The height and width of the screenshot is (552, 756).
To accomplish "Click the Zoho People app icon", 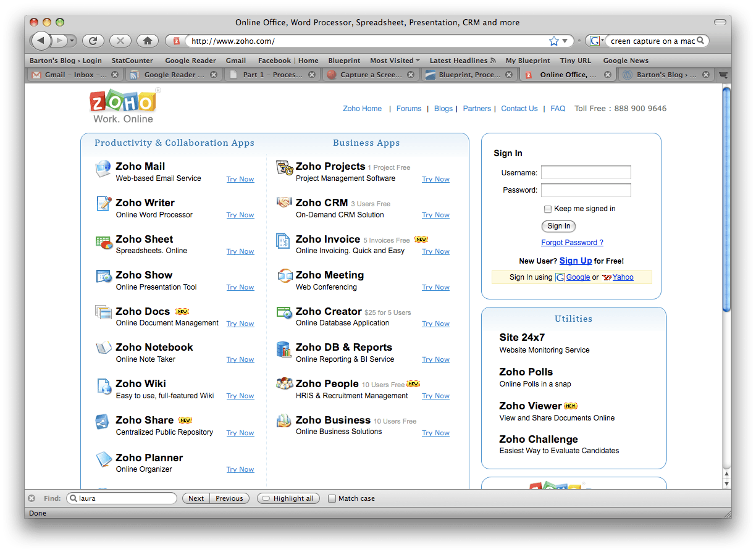I will (284, 384).
